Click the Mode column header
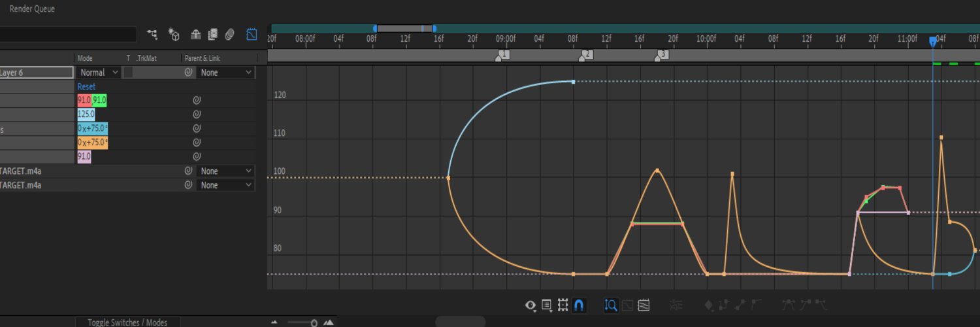The image size is (980, 327). coord(85,58)
